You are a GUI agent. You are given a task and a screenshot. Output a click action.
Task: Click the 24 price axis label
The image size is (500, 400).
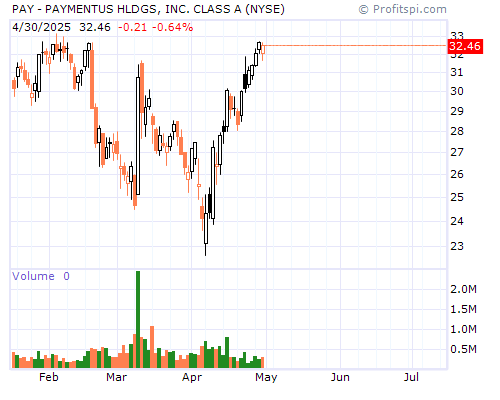click(x=457, y=221)
